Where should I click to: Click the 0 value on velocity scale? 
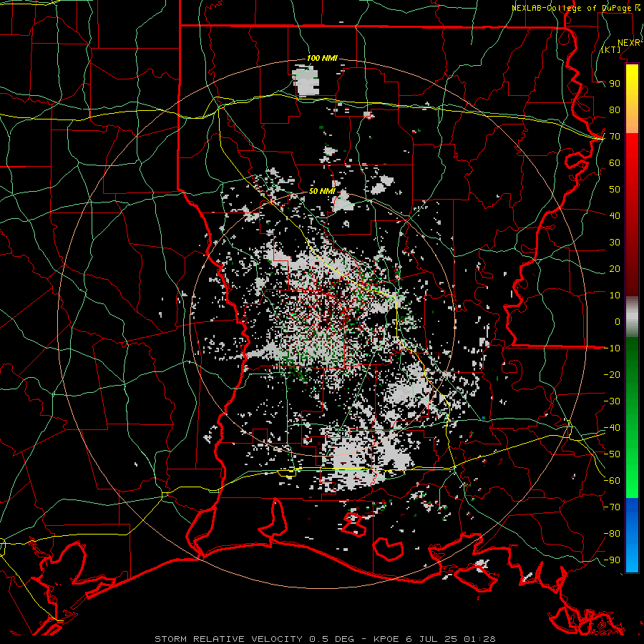[x=618, y=322]
